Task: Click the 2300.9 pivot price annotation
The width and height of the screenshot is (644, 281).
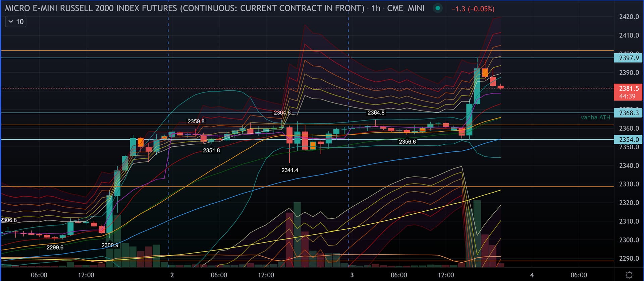Action: 110,245
